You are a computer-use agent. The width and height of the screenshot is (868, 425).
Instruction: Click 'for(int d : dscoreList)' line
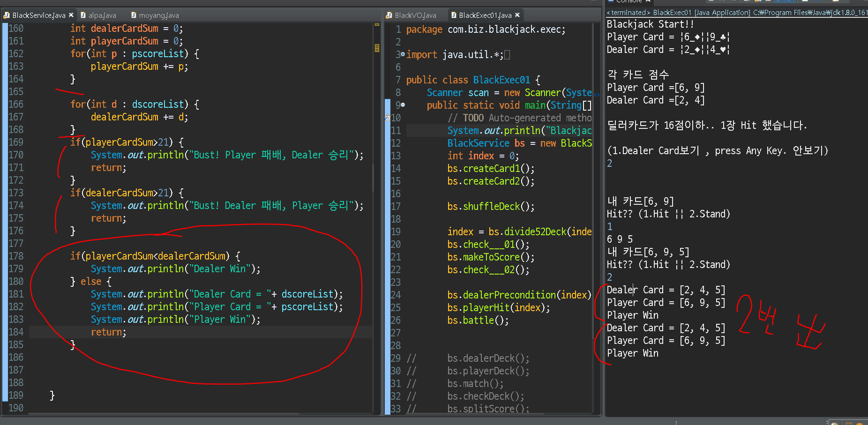pyautogui.click(x=135, y=104)
